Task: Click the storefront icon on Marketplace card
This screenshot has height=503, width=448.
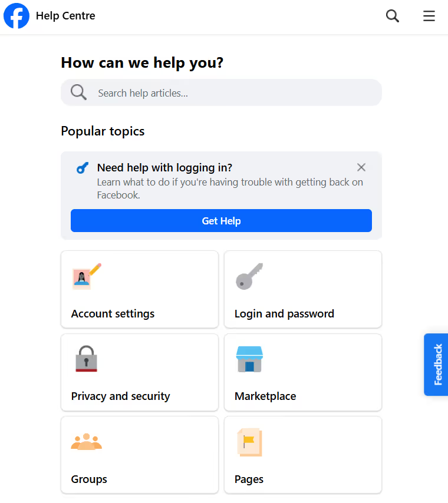Action: (248, 359)
